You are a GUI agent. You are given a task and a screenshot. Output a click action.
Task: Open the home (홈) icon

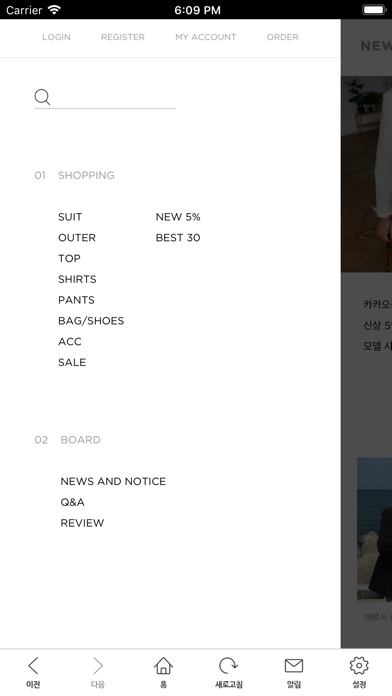click(x=163, y=666)
